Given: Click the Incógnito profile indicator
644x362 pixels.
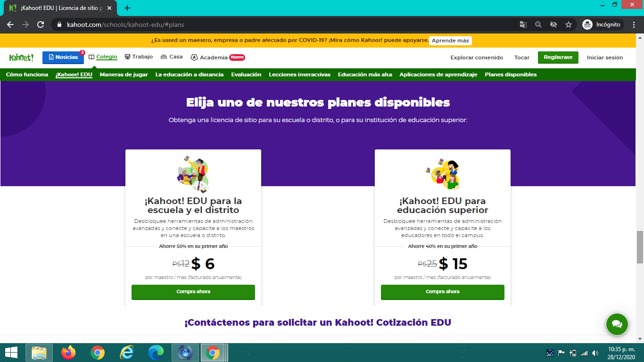Looking at the screenshot, I should pyautogui.click(x=603, y=25).
